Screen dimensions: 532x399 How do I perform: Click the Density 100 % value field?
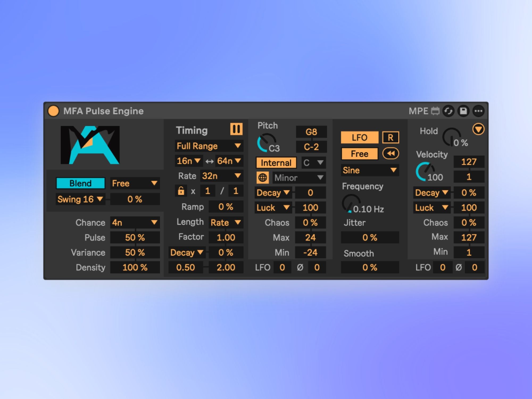135,267
